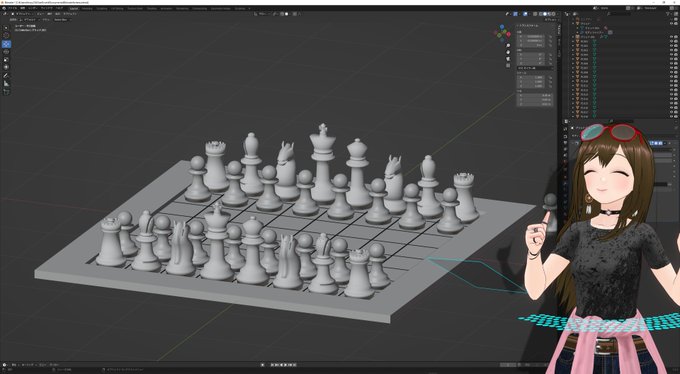Image resolution: width=680 pixels, height=374 pixels.
Task: Select the Add Cube tool
Action: pos(6,92)
